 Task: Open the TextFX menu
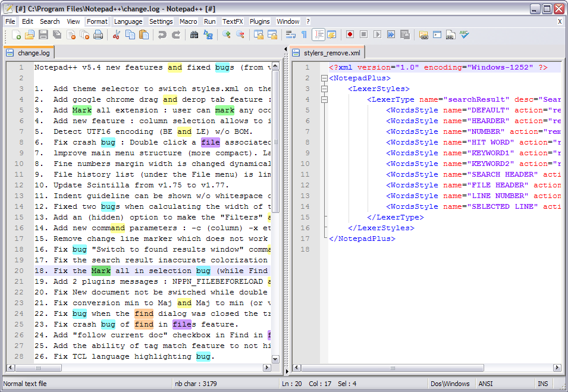click(x=233, y=21)
